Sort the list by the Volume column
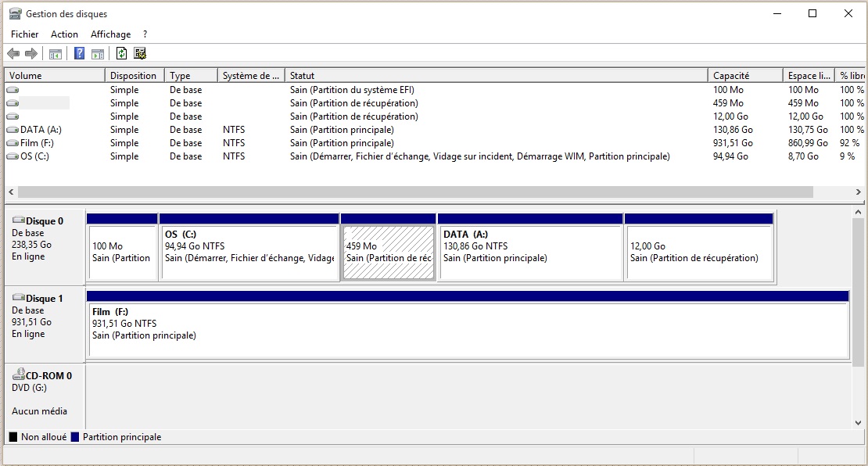 (55, 76)
